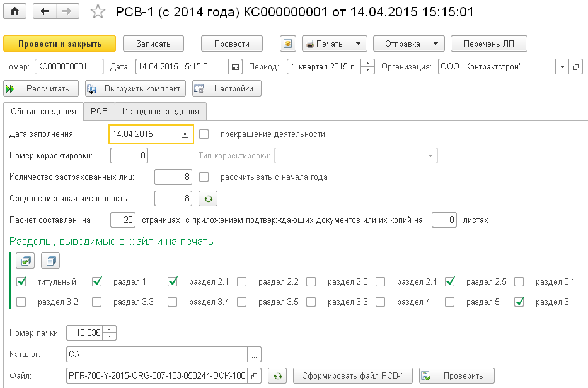Enable раздел 2.3 checkbox

point(311,281)
